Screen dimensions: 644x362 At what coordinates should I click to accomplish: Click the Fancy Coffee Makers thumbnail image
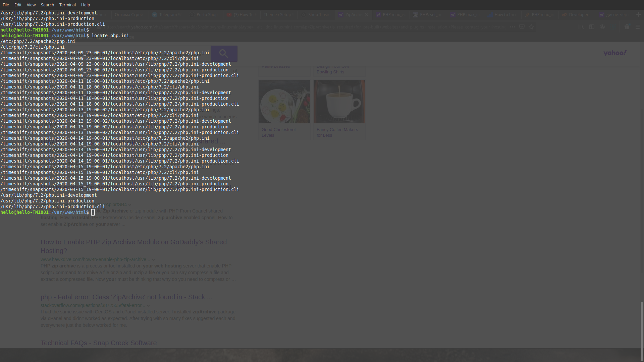point(339,101)
